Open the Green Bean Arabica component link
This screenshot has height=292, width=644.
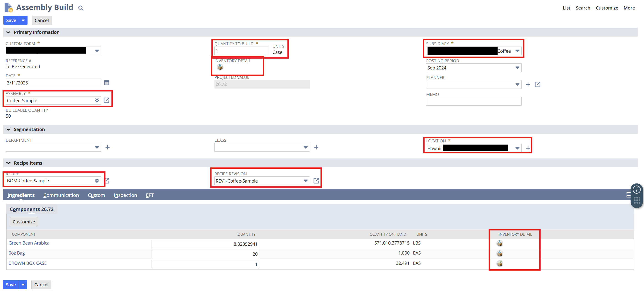click(x=29, y=243)
